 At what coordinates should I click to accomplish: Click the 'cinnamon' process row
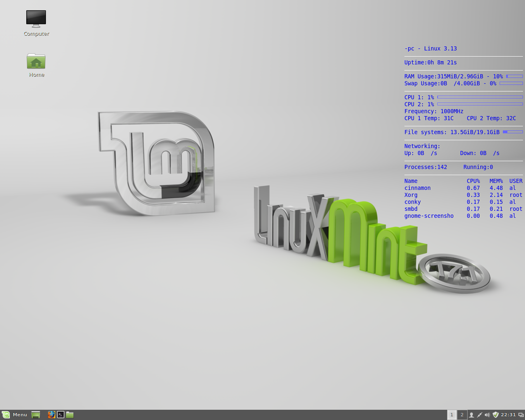click(463, 188)
